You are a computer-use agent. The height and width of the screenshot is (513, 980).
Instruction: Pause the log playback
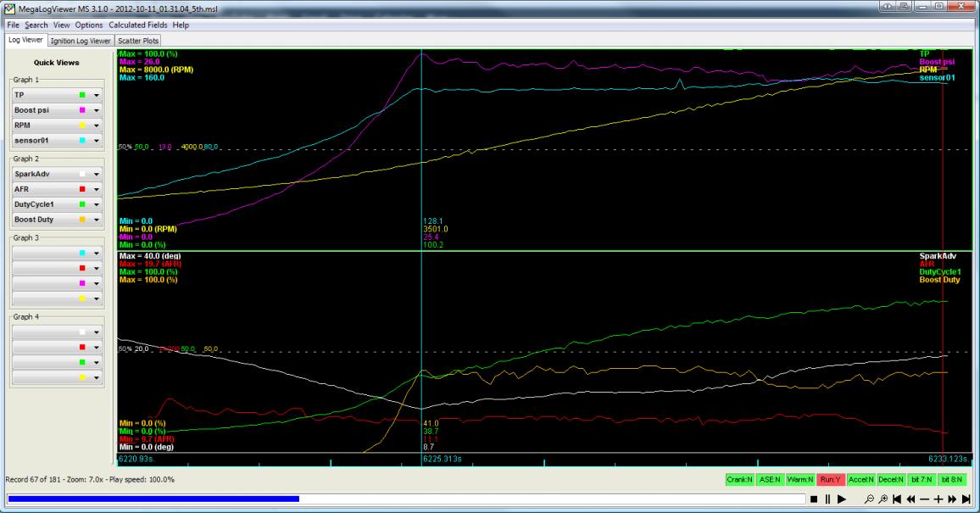pyautogui.click(x=827, y=499)
